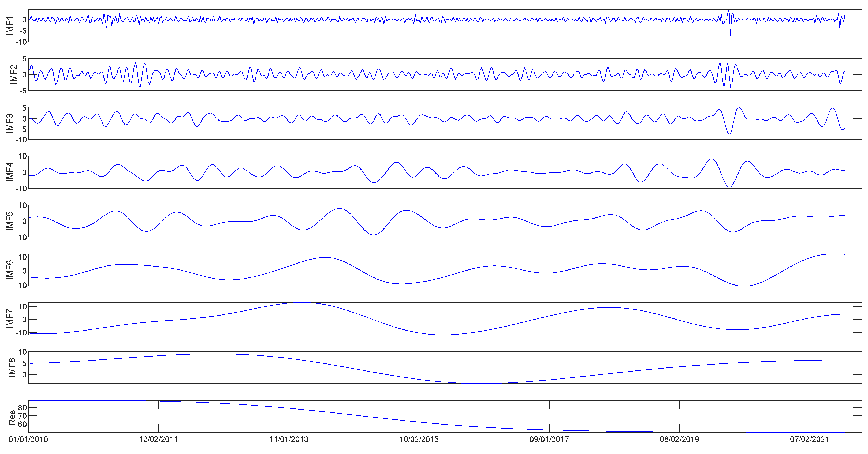
Task: Select the 07/02/2021 date label
Action: 810,439
